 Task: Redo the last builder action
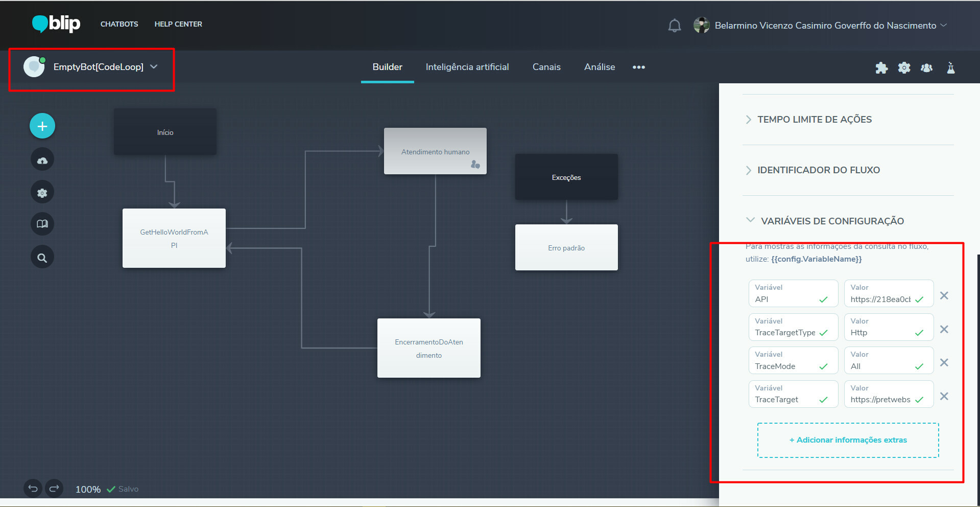point(54,489)
